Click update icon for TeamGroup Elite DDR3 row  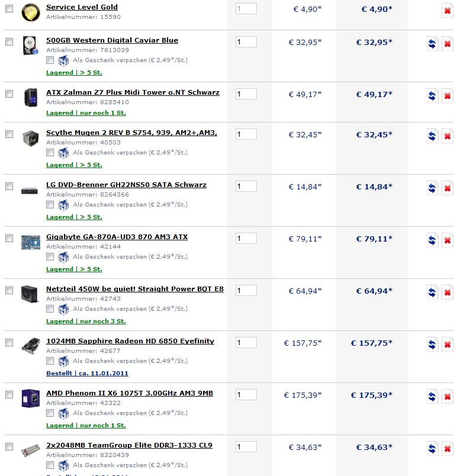click(432, 449)
